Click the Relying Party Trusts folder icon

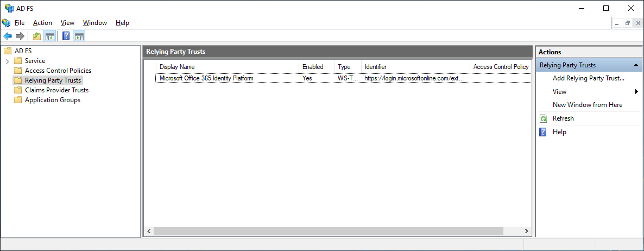17,80
